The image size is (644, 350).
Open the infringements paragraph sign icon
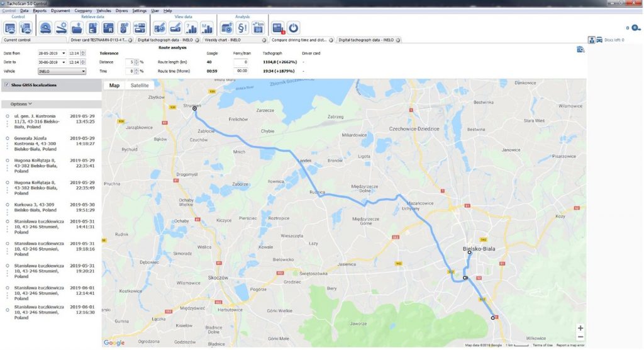click(x=242, y=28)
